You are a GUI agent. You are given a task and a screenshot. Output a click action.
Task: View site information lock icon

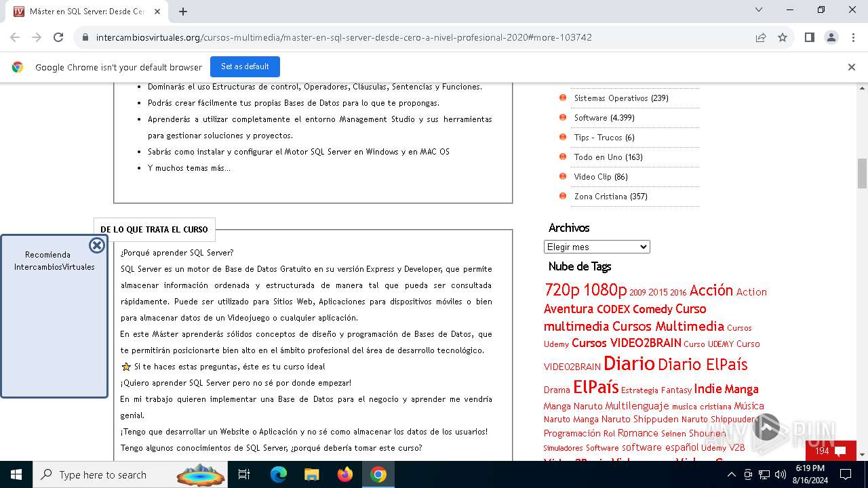tap(85, 37)
